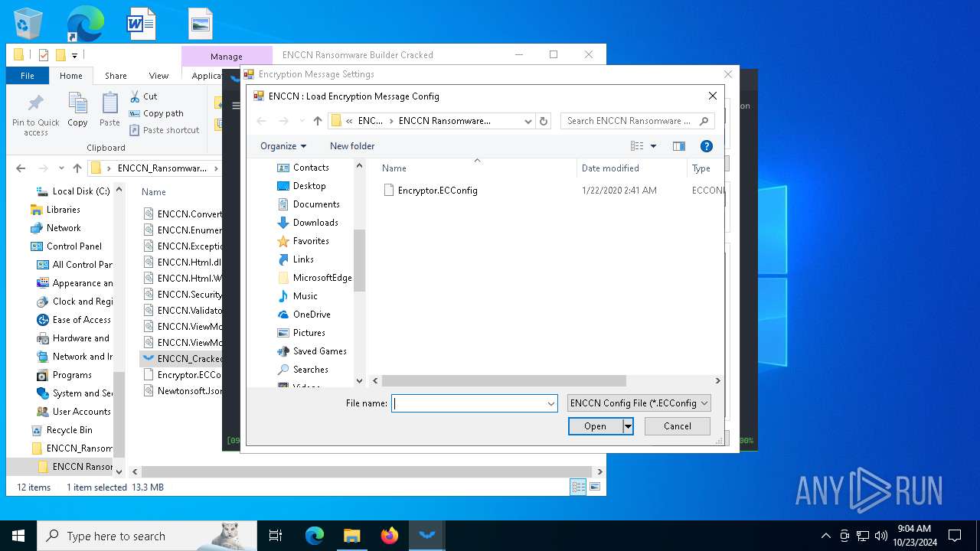Open the Organize menu
Viewport: 980px width, 551px height.
[283, 146]
